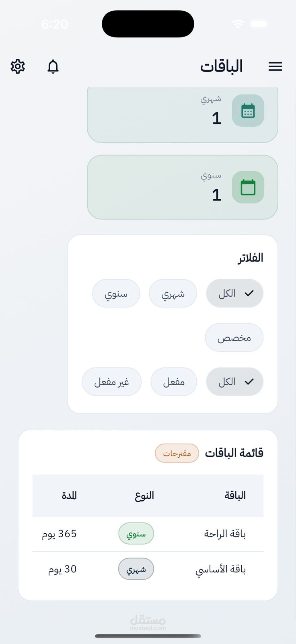Select the غير مفعل status filter chip
Screen dimensions: 296x644
point(111,382)
